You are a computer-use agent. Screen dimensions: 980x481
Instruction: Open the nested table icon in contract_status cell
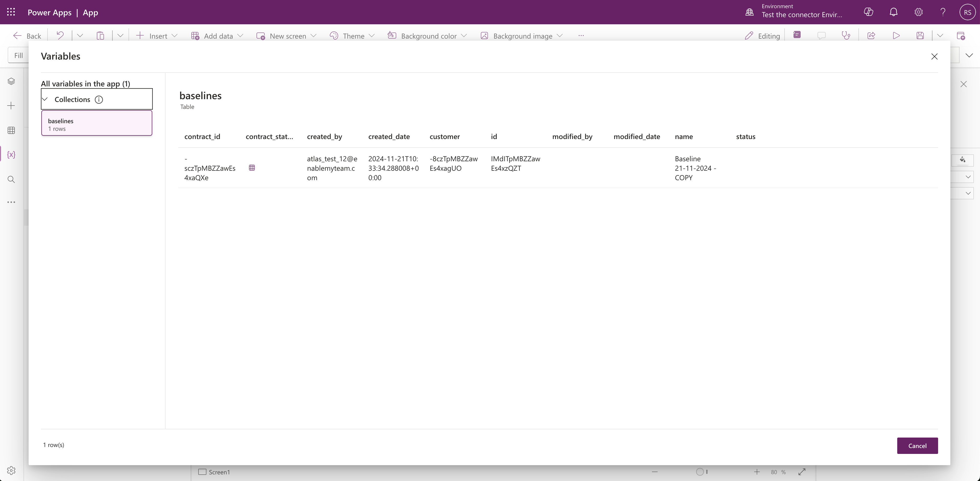[252, 168]
